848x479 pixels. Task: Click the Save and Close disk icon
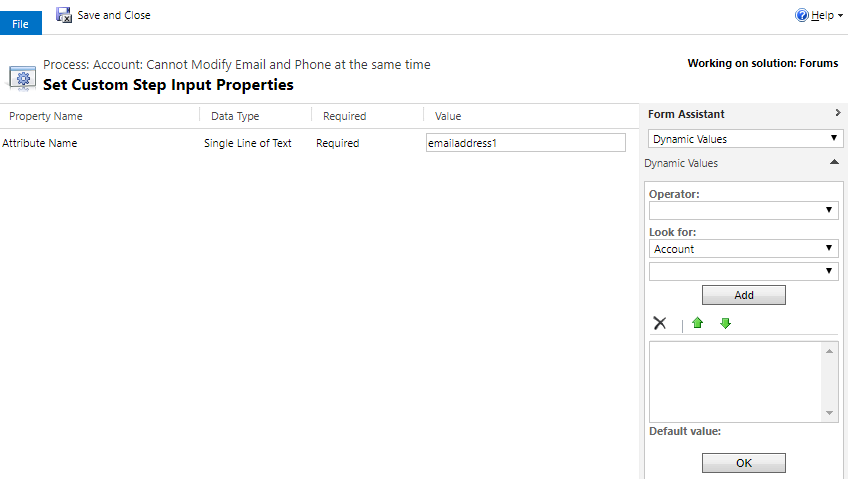(x=64, y=15)
